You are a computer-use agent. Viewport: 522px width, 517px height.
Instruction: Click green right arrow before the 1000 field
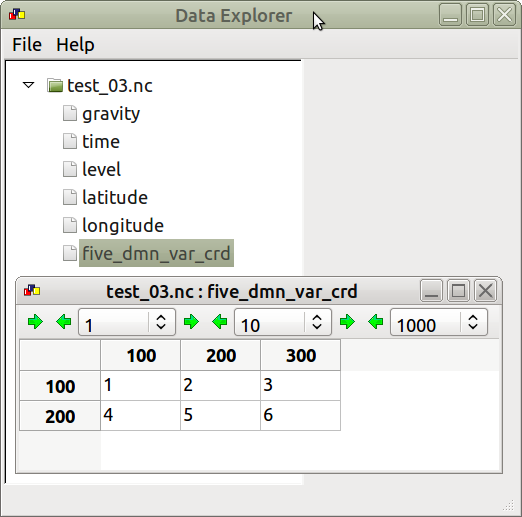point(347,322)
